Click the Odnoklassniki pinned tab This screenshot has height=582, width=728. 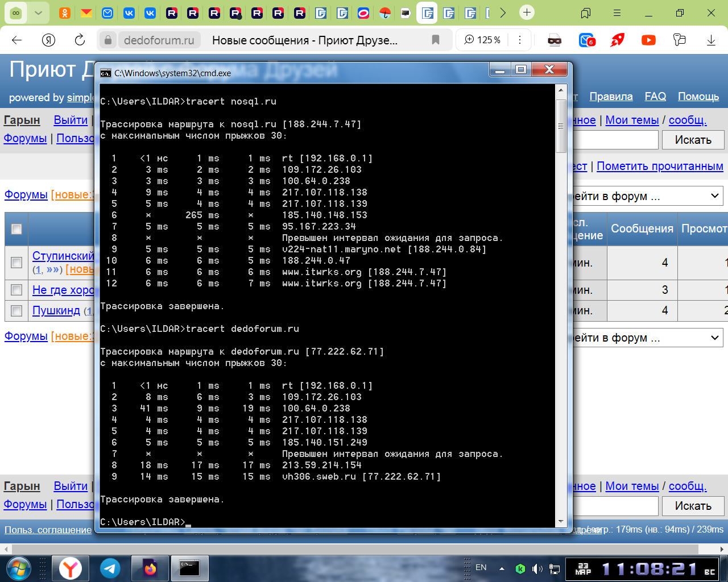click(x=65, y=13)
